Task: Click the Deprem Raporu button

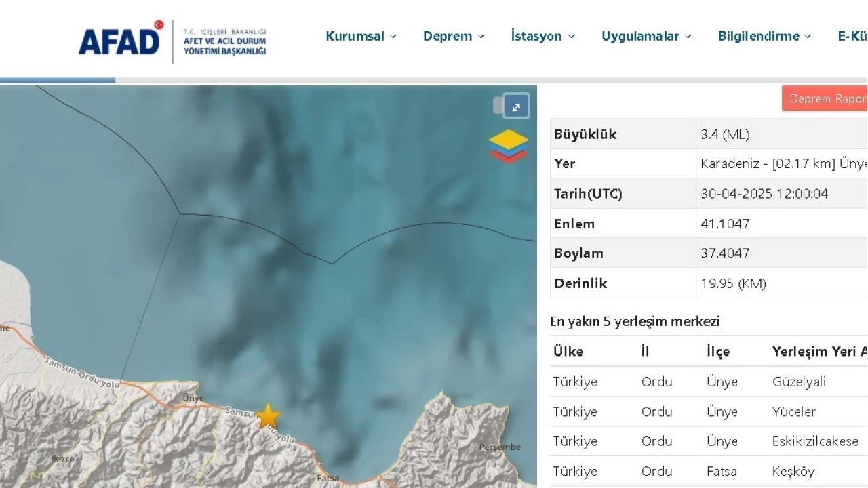Action: (825, 99)
